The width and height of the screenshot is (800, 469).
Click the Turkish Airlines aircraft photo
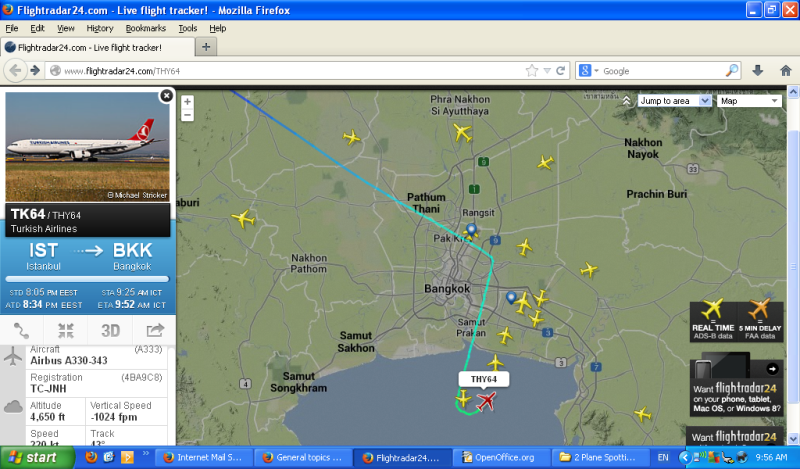tap(88, 146)
